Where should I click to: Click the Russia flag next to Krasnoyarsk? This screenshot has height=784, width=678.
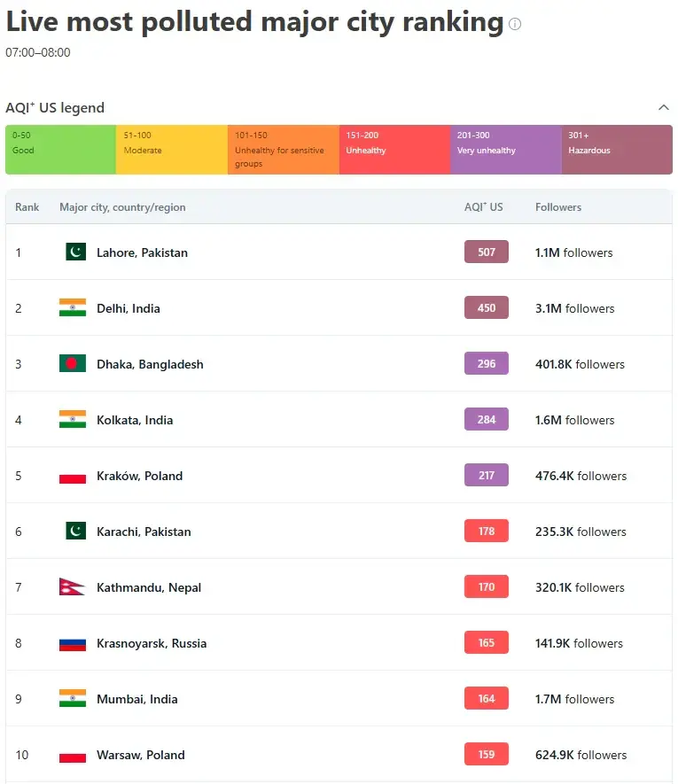click(71, 642)
